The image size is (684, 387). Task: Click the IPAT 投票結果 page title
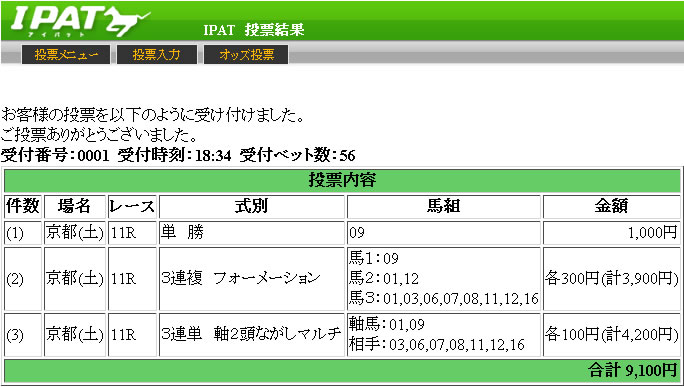point(253,30)
